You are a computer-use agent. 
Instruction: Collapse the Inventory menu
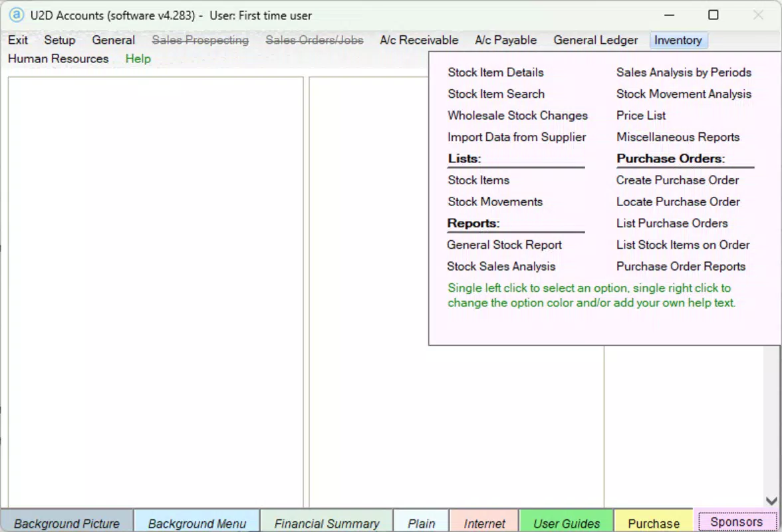tap(678, 40)
